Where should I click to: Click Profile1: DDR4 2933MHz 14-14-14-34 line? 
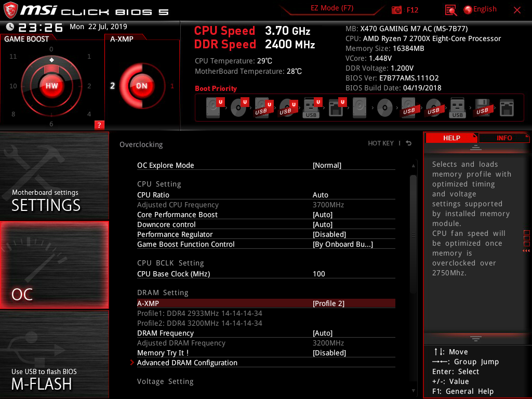[x=199, y=313]
